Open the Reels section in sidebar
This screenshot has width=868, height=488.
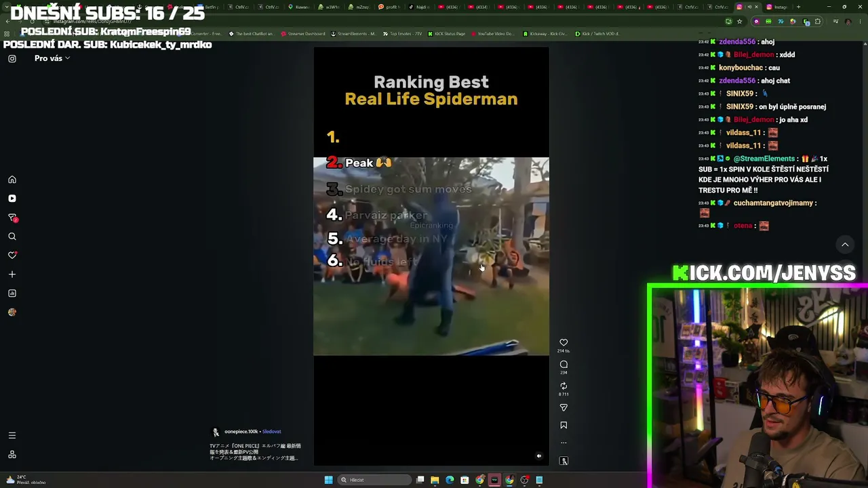point(12,199)
